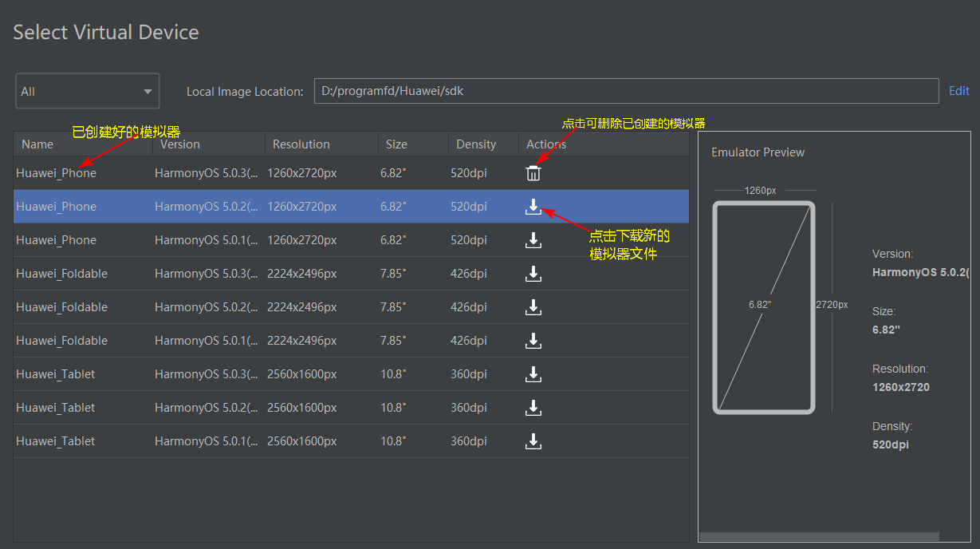Click HarmonyOS 5.0.3 version of first Huawei_Phone

[206, 173]
